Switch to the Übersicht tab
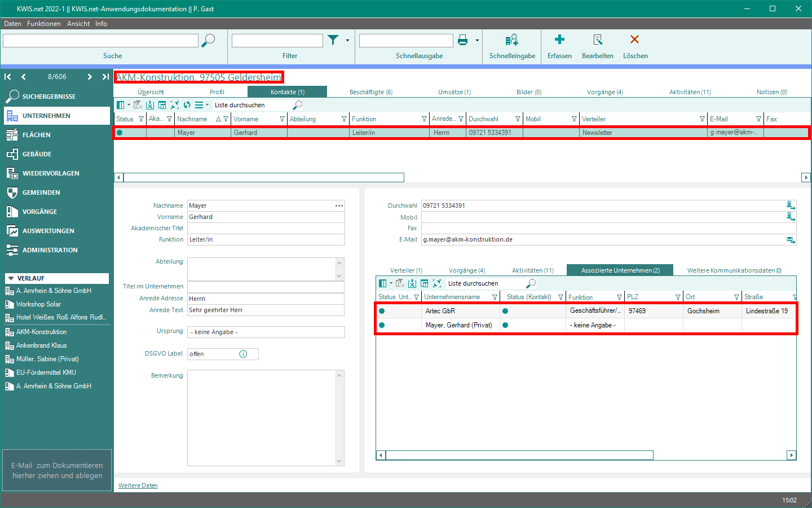This screenshot has height=508, width=812. (151, 92)
